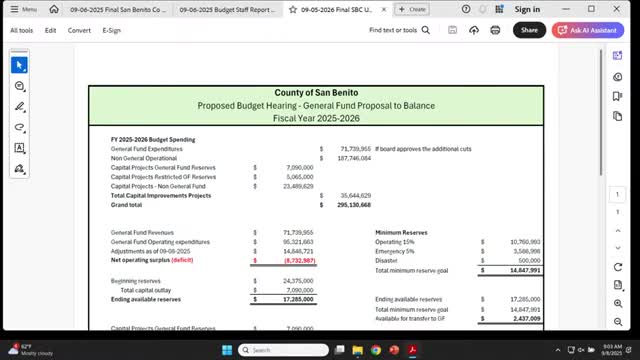Click the save file icon
The image size is (640, 360).
(452, 30)
